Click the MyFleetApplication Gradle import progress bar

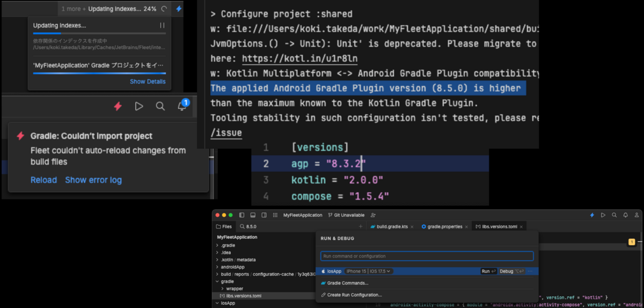99,73
